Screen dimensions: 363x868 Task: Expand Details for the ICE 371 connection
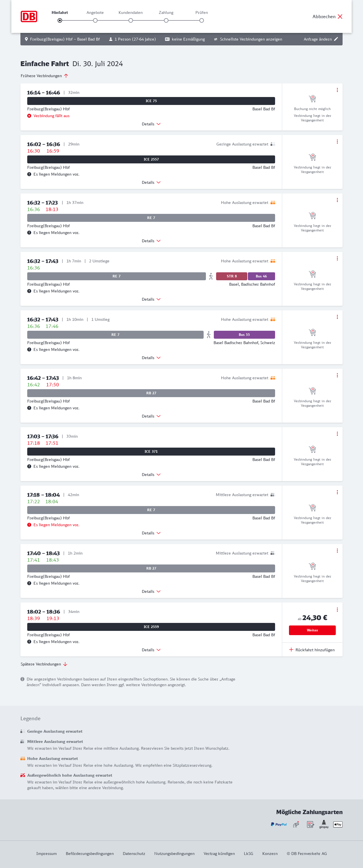(x=151, y=475)
